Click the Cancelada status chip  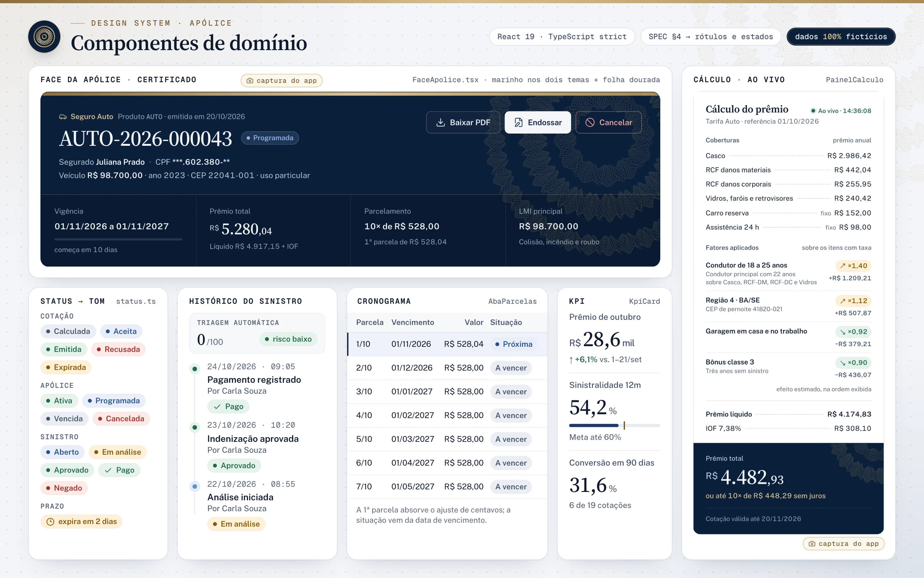pos(121,419)
